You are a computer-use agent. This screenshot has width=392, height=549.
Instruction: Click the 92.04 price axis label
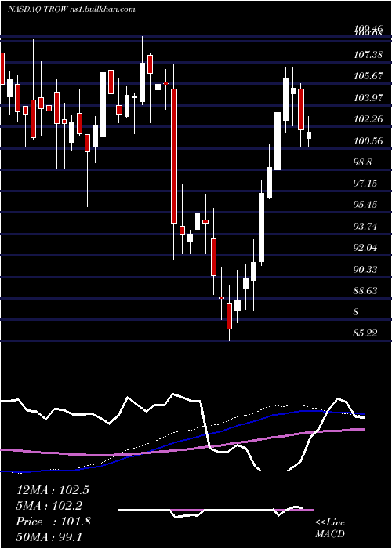[366, 248]
